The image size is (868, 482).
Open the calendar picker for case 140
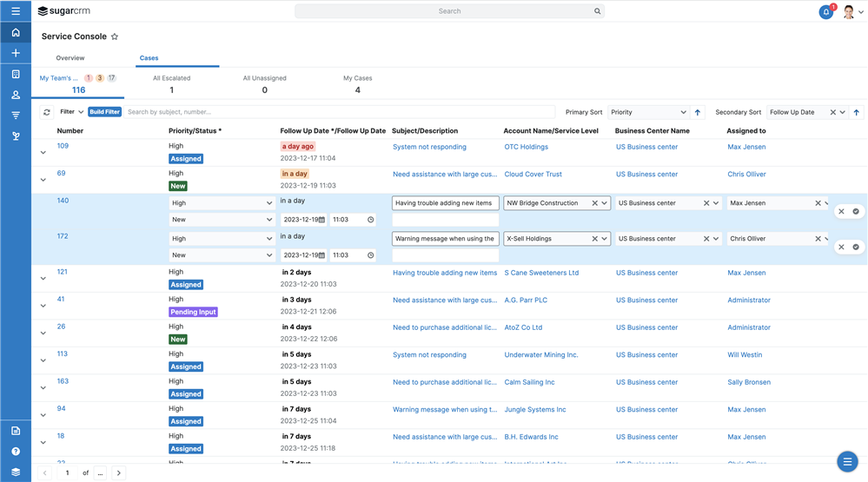pos(321,220)
